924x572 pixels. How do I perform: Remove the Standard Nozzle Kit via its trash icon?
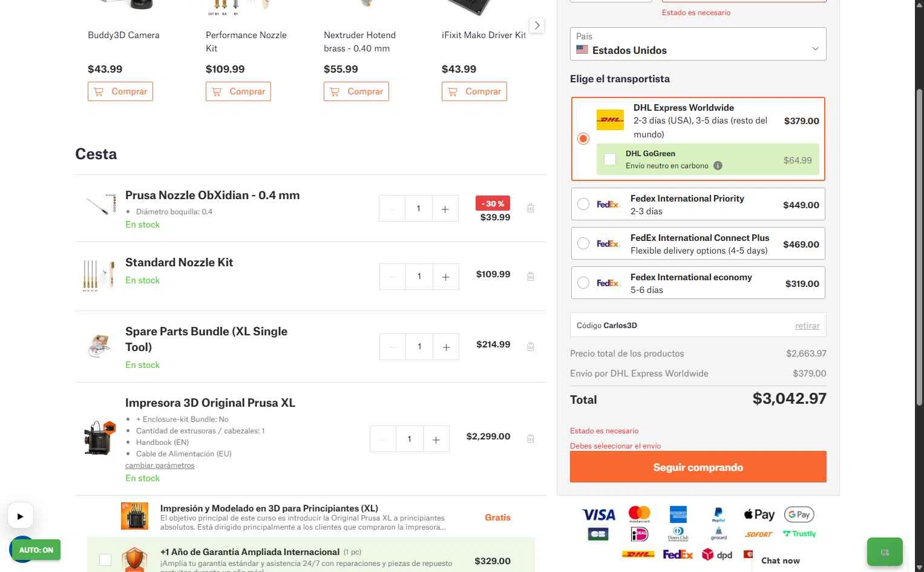[x=531, y=277]
